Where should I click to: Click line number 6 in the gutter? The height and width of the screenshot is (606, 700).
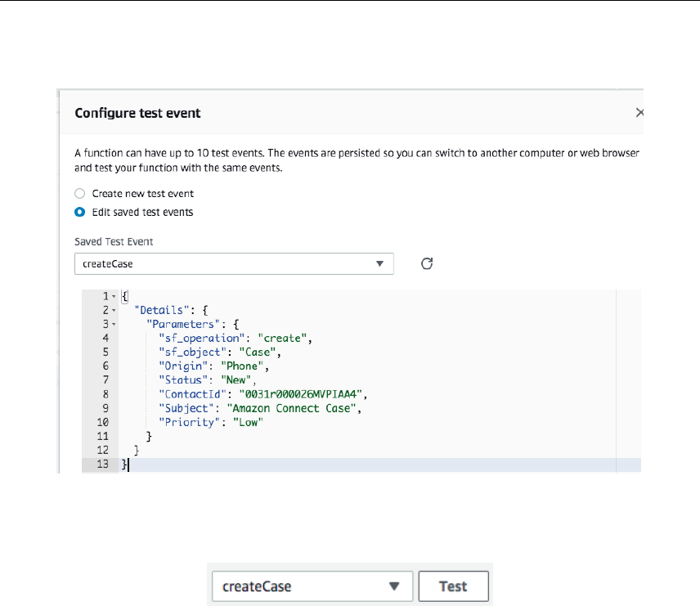coord(105,366)
